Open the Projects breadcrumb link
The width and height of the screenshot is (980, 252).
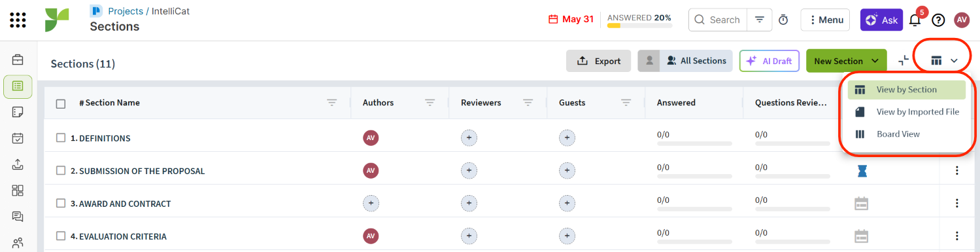(x=126, y=11)
